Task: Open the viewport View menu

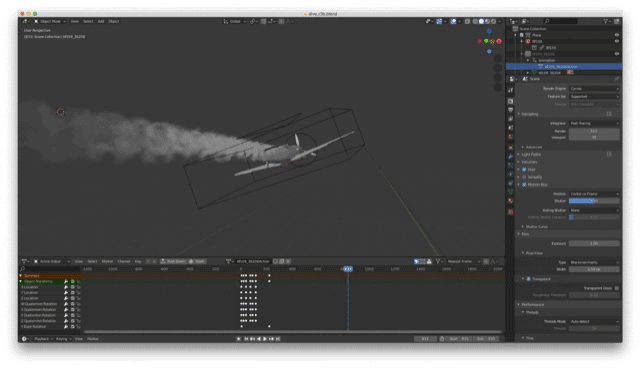Action: point(75,21)
